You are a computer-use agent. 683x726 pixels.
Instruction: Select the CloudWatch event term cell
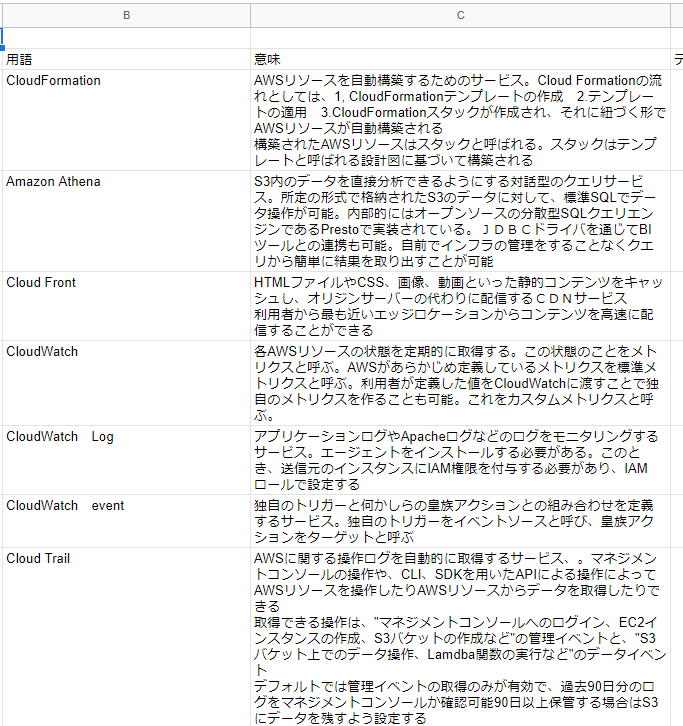126,521
